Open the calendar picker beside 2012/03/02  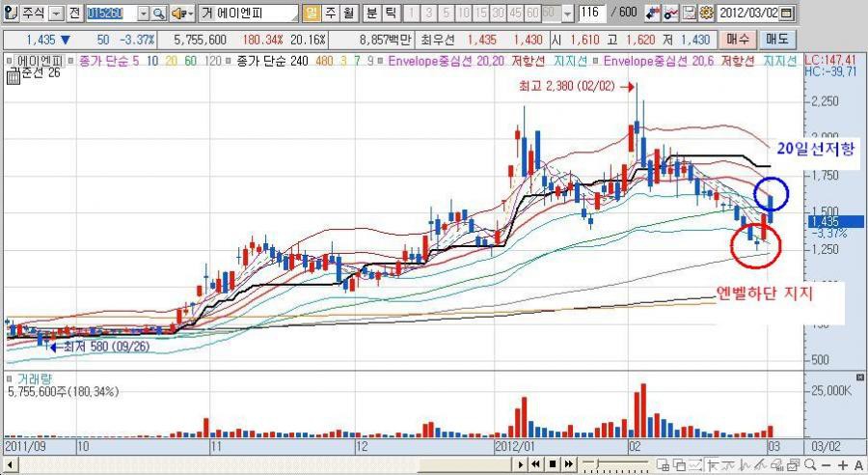coord(787,14)
